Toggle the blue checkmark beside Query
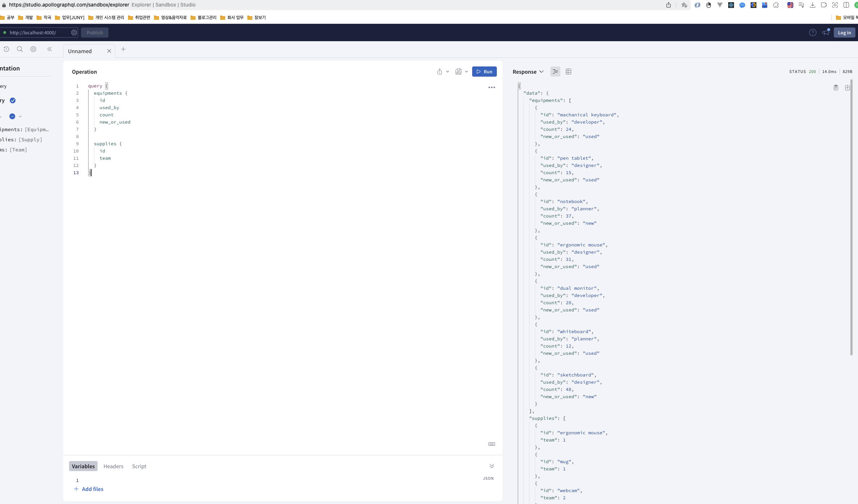 (13, 100)
